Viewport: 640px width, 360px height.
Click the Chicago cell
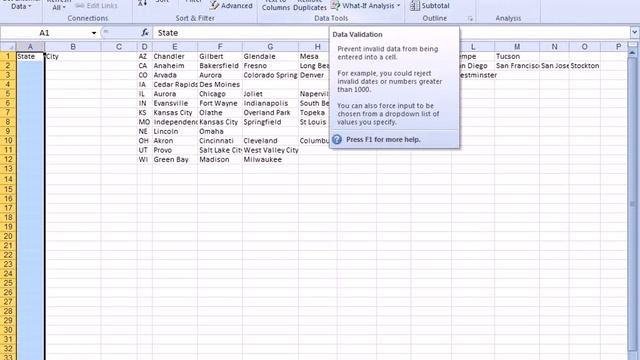pos(220,94)
